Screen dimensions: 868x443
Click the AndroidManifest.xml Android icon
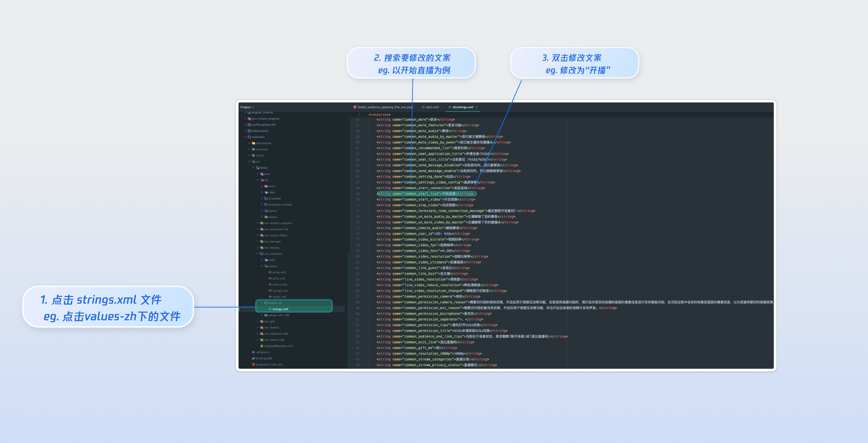(261, 346)
